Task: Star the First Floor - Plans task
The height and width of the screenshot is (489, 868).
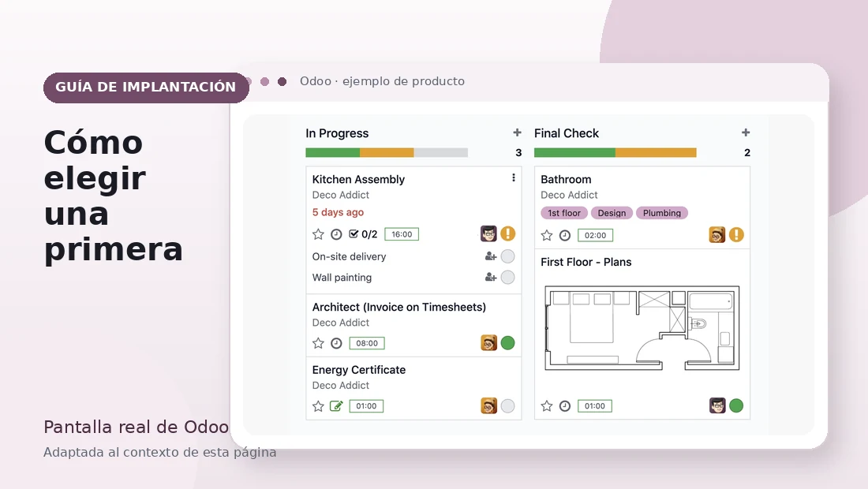Action: click(547, 406)
